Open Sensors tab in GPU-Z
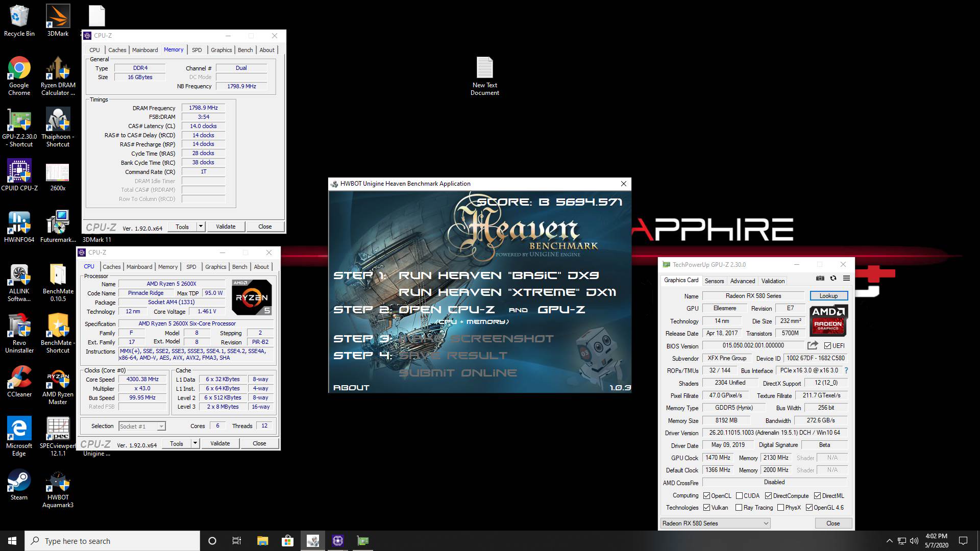980x551 pixels. (714, 281)
